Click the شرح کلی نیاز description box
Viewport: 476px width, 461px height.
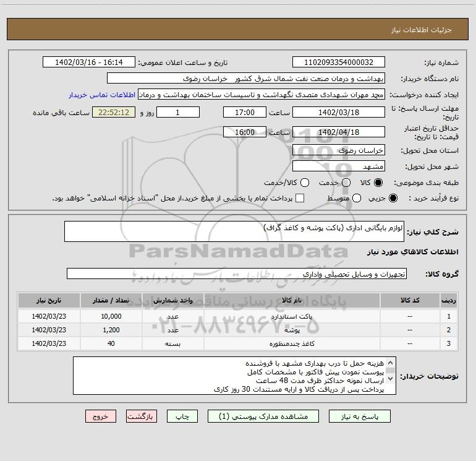click(234, 231)
